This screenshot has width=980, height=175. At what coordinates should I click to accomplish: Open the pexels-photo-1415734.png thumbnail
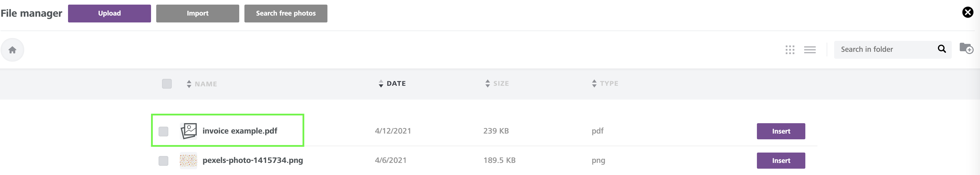[188, 161]
